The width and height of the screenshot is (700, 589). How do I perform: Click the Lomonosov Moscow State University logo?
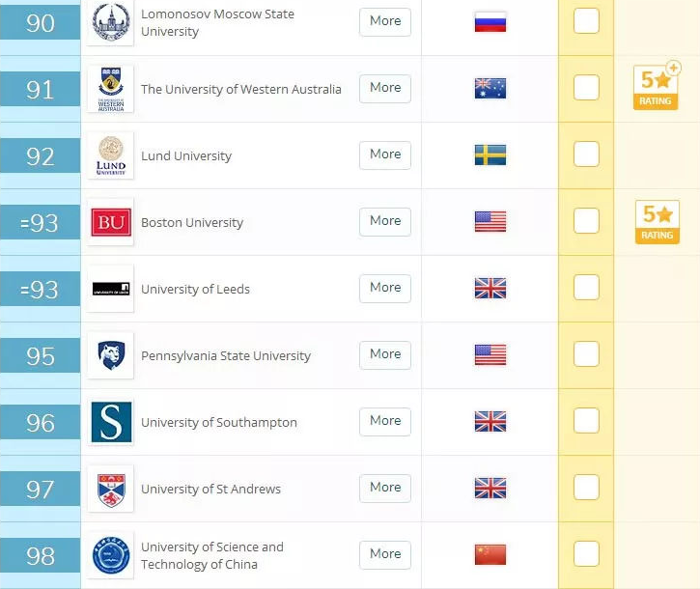pyautogui.click(x=111, y=22)
